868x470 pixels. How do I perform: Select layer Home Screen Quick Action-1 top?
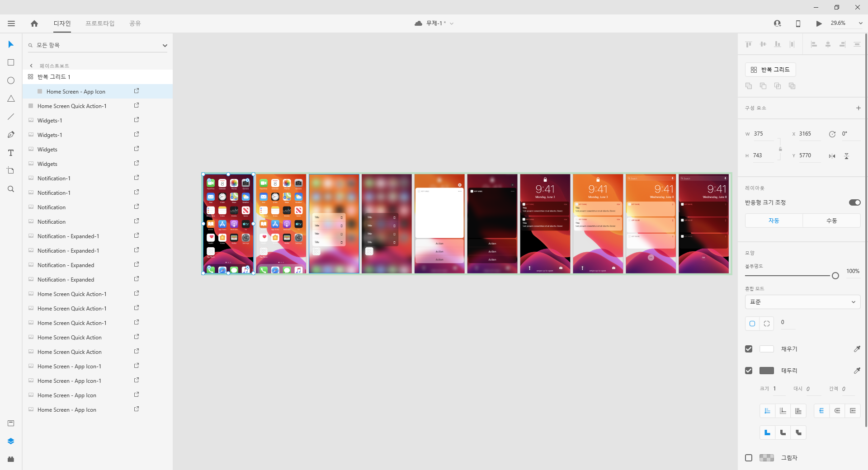98,106
